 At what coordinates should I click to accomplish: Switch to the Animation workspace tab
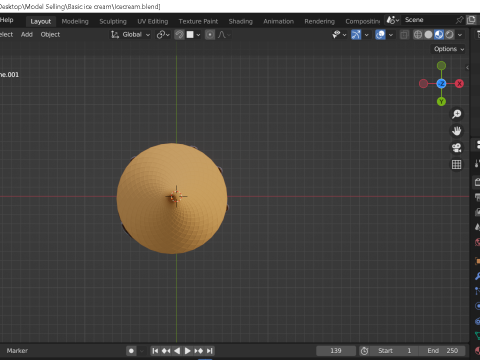(278, 21)
